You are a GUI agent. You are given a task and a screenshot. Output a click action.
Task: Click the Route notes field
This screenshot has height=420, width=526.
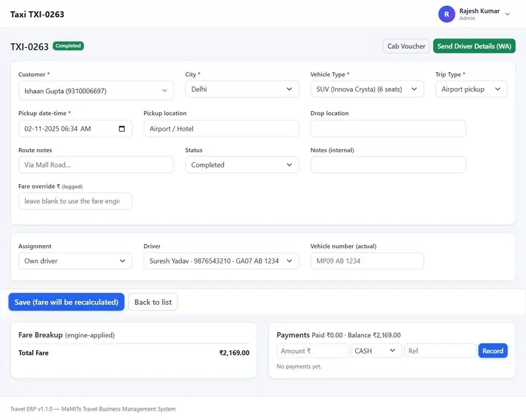pos(96,165)
